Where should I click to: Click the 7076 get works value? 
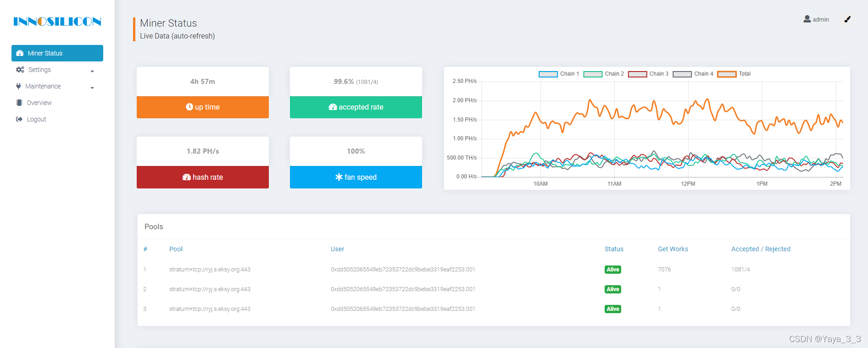pyautogui.click(x=664, y=270)
